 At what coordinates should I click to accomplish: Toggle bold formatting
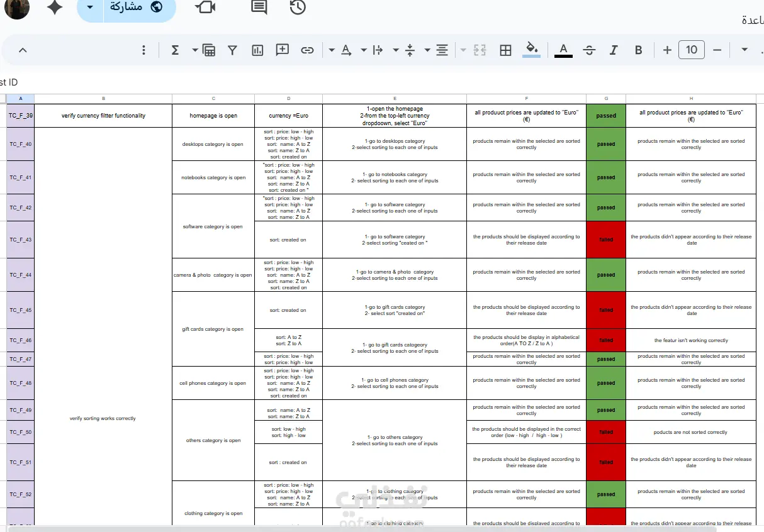pos(639,50)
